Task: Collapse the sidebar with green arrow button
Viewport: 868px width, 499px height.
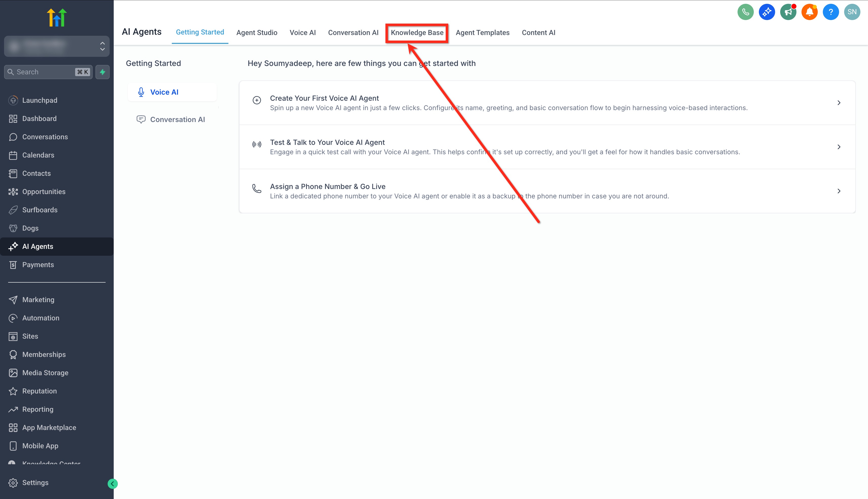Action: point(112,484)
